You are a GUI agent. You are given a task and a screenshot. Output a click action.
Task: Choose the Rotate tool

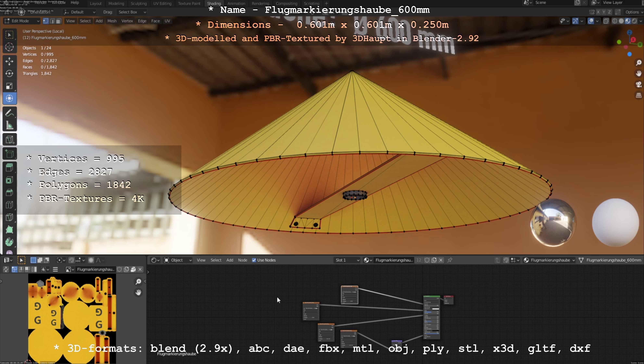coord(9,73)
